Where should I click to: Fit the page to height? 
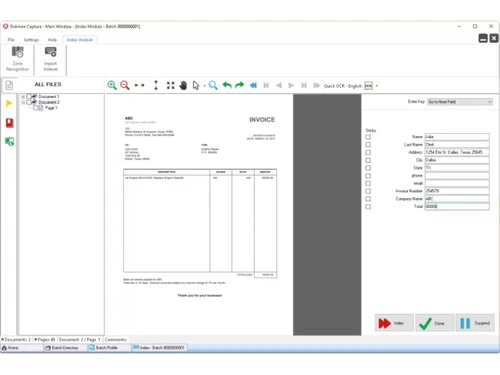[x=156, y=85]
